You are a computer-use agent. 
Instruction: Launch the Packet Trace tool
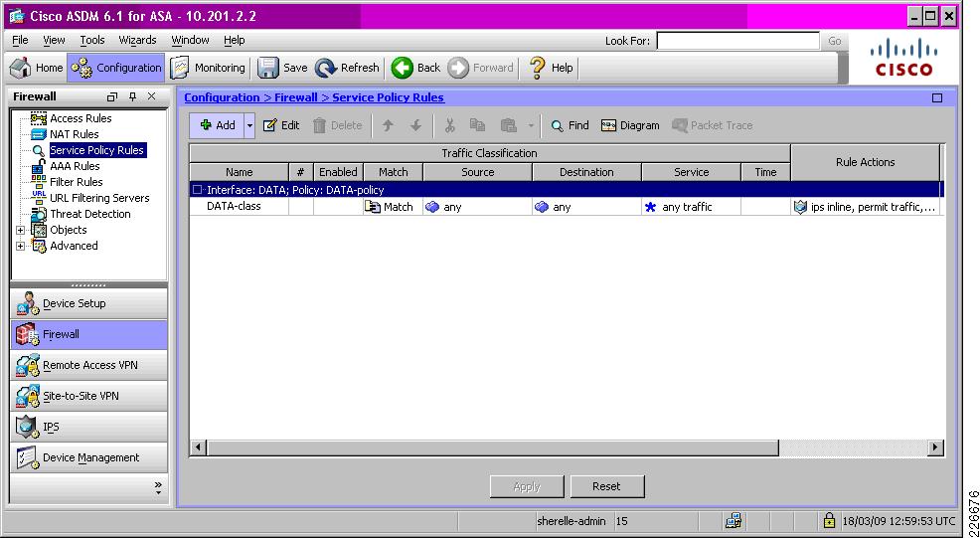click(x=712, y=125)
